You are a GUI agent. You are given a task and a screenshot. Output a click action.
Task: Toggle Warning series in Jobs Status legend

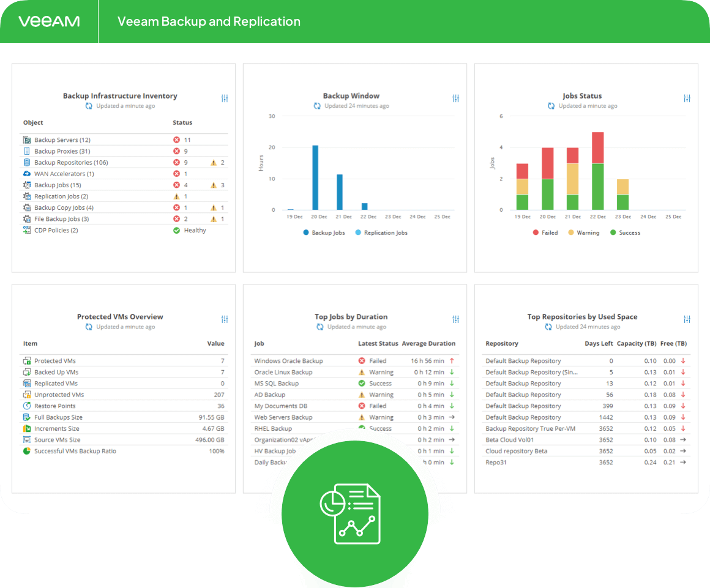pos(584,233)
